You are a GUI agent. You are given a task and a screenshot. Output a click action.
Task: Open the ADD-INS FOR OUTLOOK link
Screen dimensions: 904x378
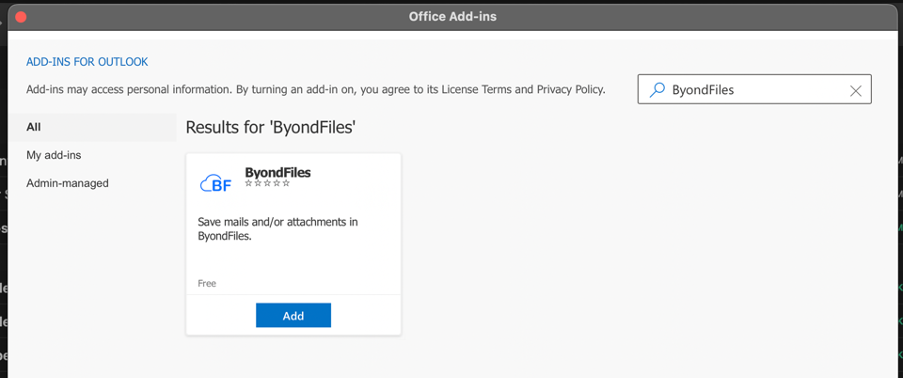coord(87,62)
